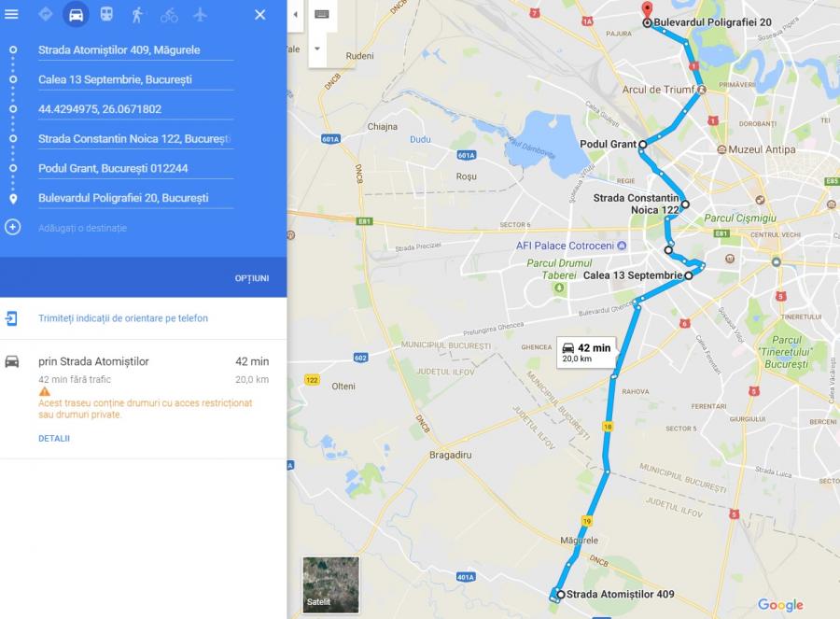
Task: Open OPȚIUNI route options
Action: click(x=252, y=278)
